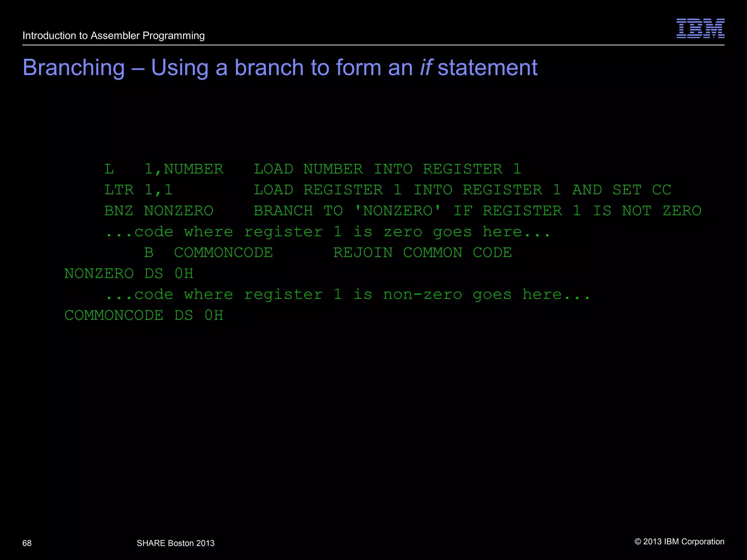Image resolution: width=747 pixels, height=560 pixels.
Task: Click the instruction 'B COMMONCODE'
Action: (208, 252)
